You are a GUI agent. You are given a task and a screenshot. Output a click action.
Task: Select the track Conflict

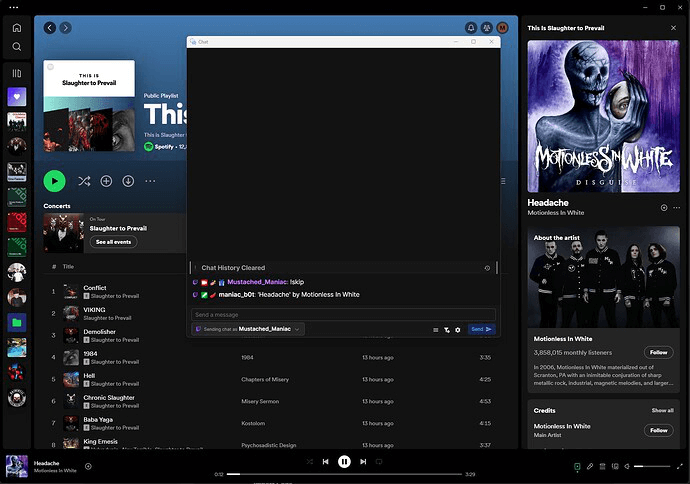(x=95, y=288)
